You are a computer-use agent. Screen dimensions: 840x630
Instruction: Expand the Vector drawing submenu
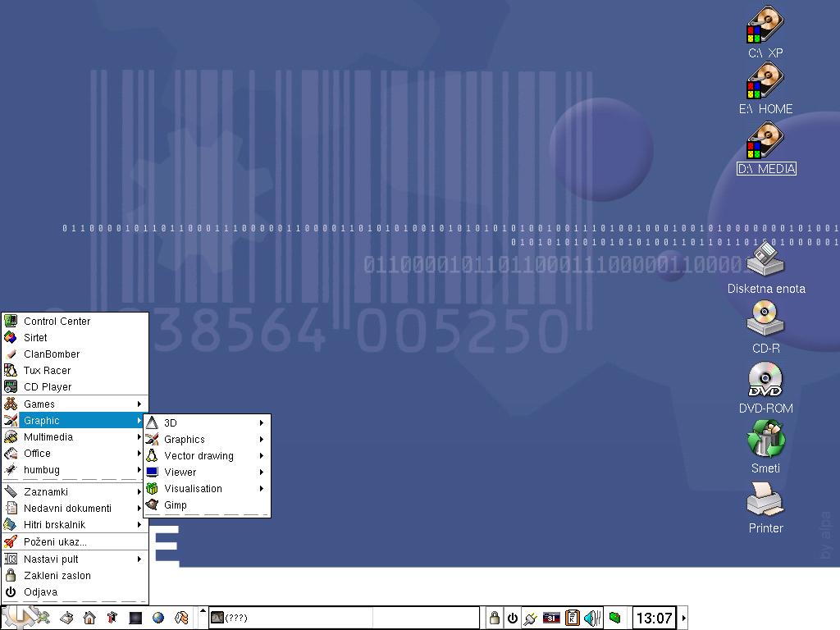tap(208, 455)
